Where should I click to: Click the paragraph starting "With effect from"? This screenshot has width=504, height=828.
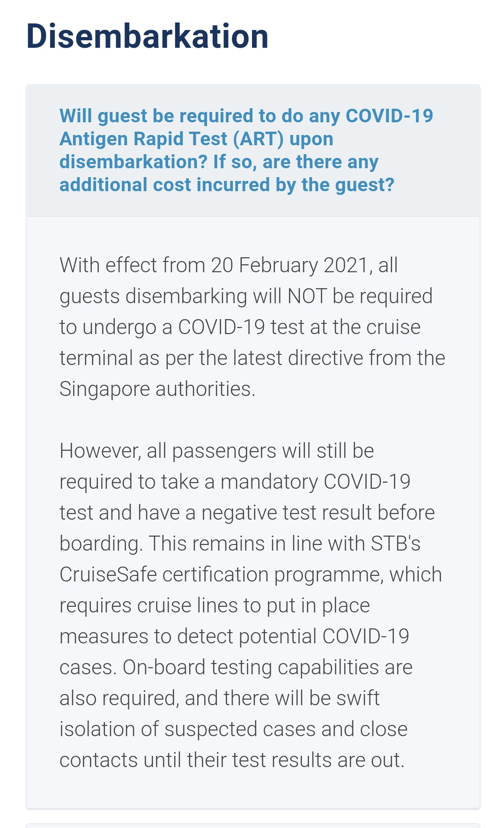click(252, 327)
